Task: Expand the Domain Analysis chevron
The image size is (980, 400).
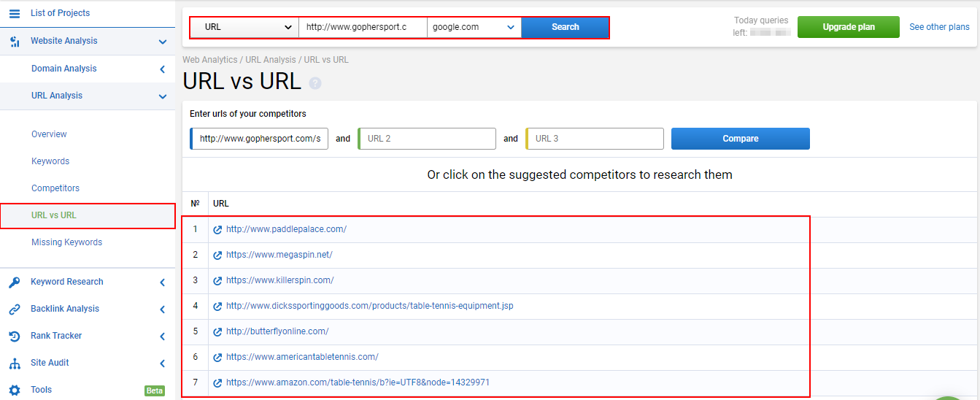Action: pyautogui.click(x=163, y=69)
